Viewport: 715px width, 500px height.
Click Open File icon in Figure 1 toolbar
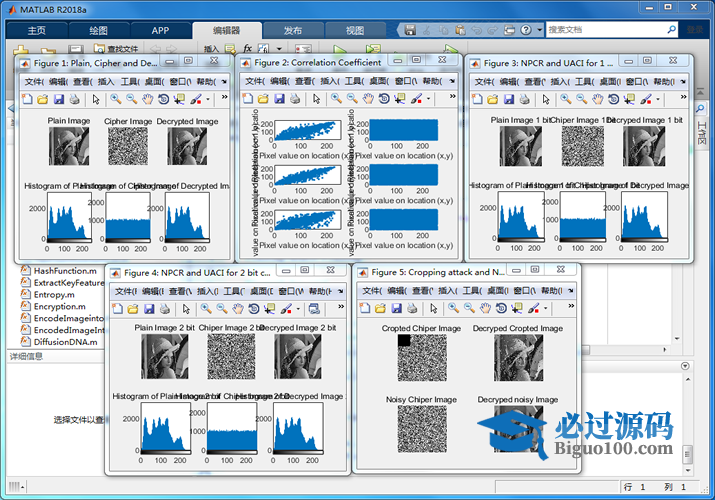43,99
